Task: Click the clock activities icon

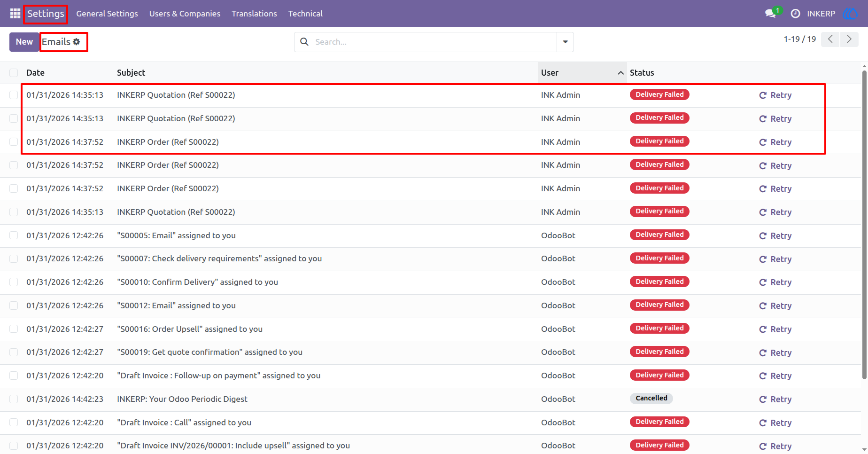Action: 795,14
